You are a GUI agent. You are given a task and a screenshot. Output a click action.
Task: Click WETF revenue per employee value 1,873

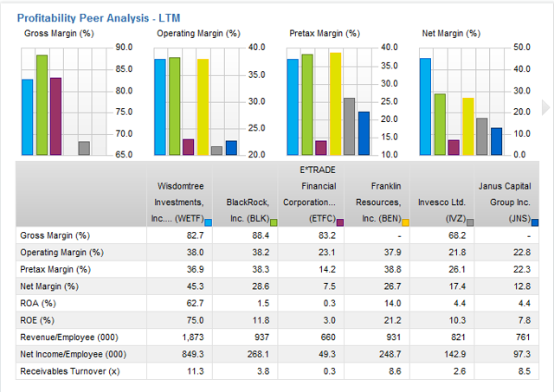(193, 337)
